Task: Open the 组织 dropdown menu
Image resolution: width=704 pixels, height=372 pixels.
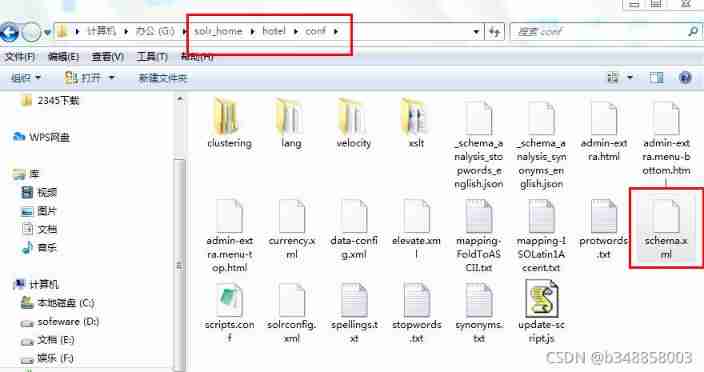Action: (x=26, y=78)
